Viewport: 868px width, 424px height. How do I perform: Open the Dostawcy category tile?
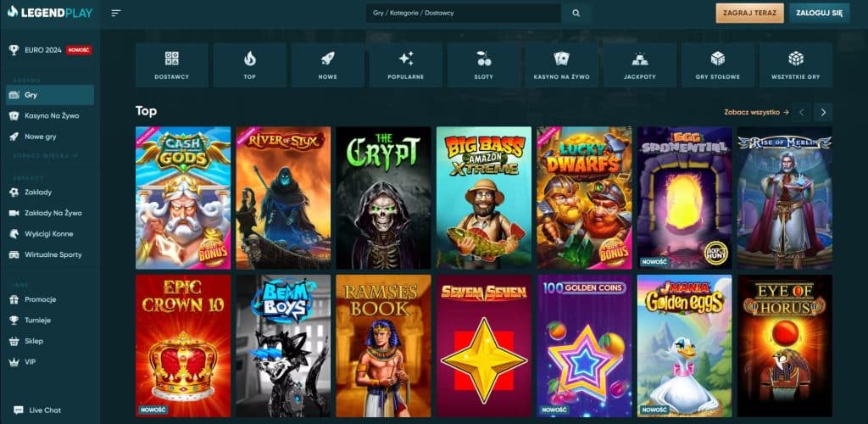tap(171, 65)
